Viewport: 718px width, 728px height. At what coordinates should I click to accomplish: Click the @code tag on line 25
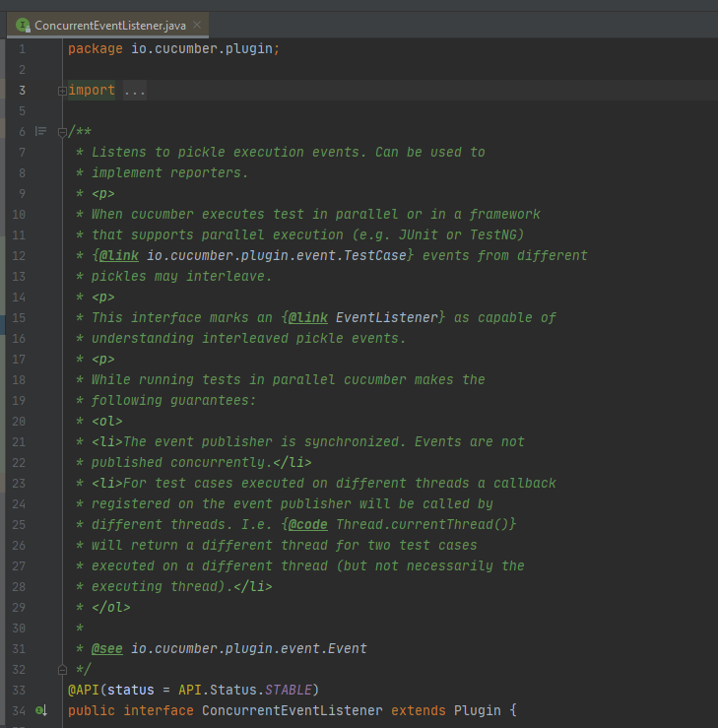click(307, 525)
